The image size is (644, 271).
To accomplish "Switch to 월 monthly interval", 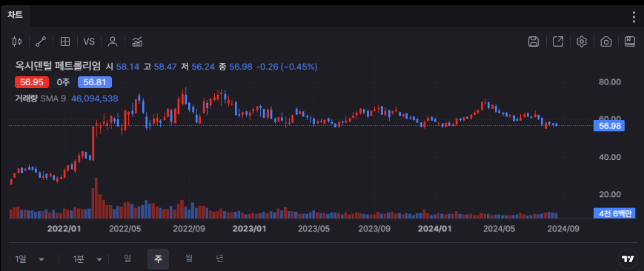I will pyautogui.click(x=189, y=258).
